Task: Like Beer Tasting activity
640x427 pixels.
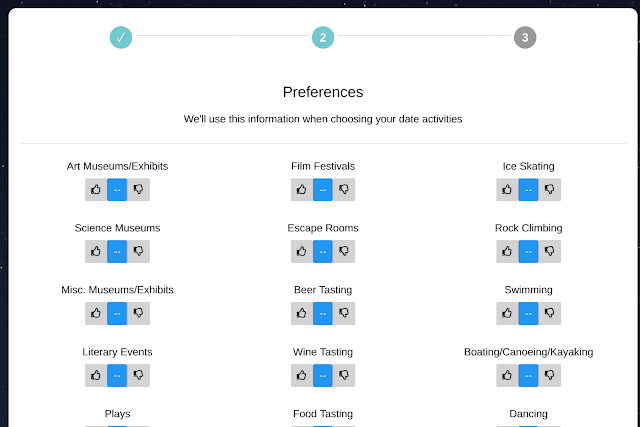Action: click(x=301, y=313)
